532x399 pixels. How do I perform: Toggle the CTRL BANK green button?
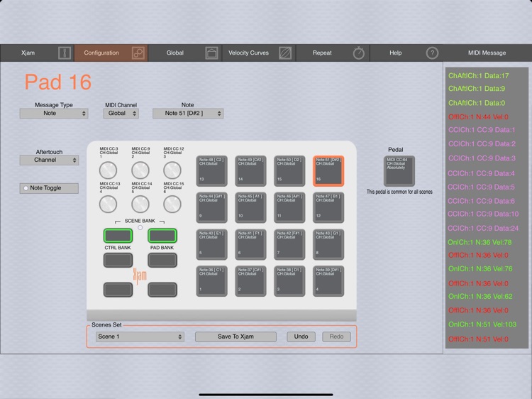click(118, 235)
